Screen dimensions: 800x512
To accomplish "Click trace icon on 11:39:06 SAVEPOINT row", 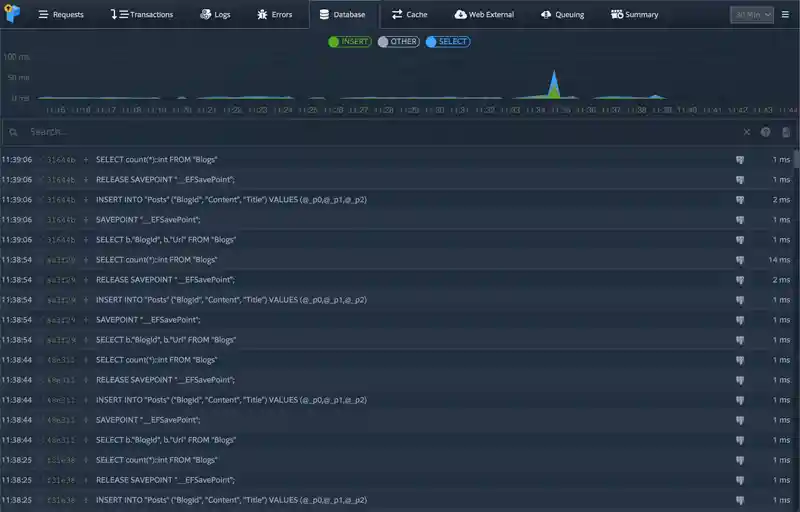I will [x=740, y=220].
